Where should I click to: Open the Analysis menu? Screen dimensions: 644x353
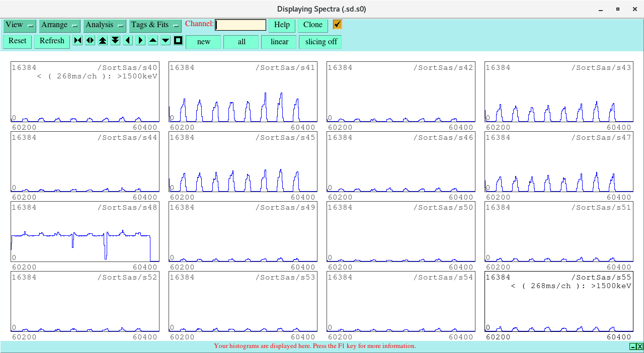105,25
